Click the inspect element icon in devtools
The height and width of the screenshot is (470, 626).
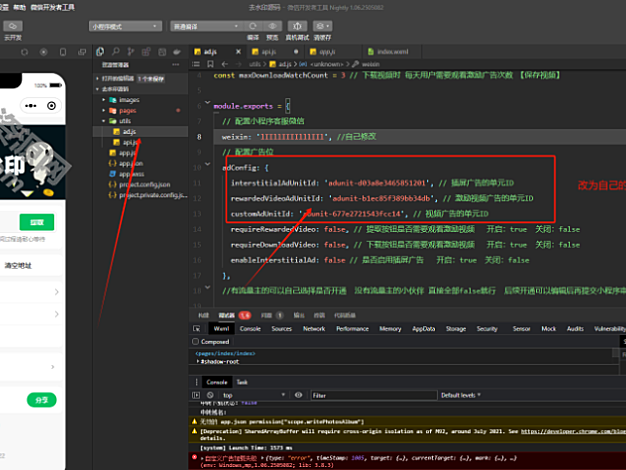point(197,328)
